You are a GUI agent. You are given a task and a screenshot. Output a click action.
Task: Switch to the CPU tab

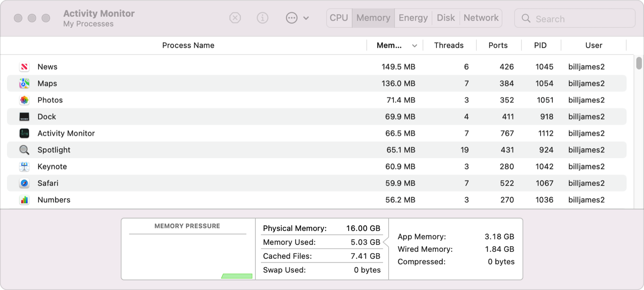pyautogui.click(x=339, y=18)
